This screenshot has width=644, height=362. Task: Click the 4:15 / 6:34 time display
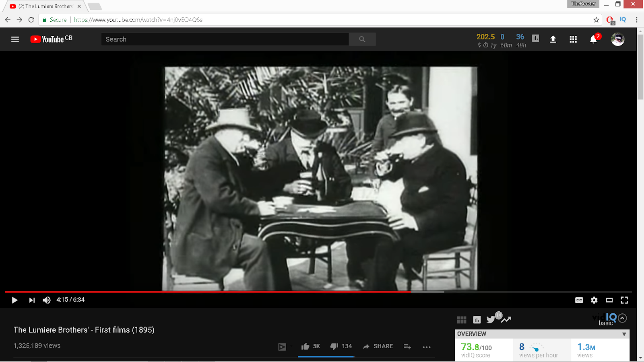click(x=70, y=300)
